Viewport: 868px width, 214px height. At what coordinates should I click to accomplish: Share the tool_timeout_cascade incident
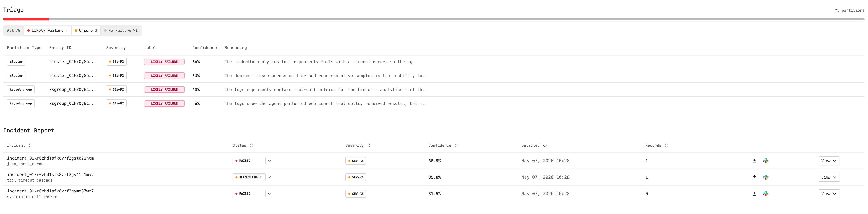754,177
